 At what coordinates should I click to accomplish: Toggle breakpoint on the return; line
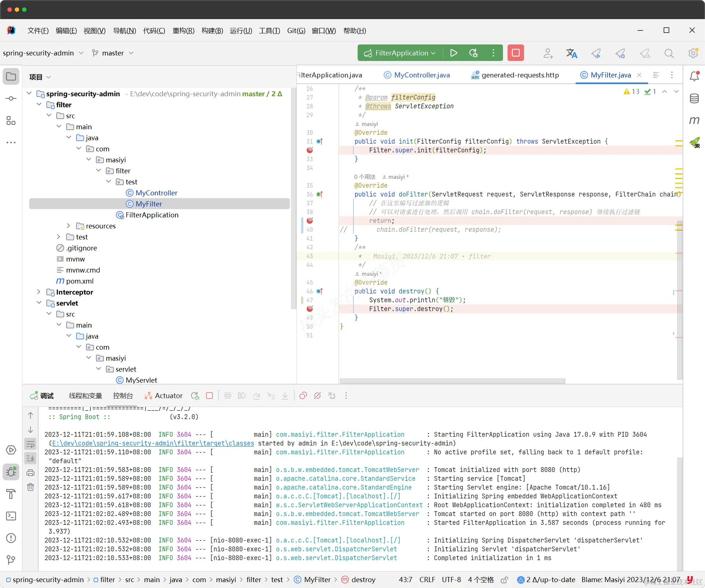coord(310,221)
